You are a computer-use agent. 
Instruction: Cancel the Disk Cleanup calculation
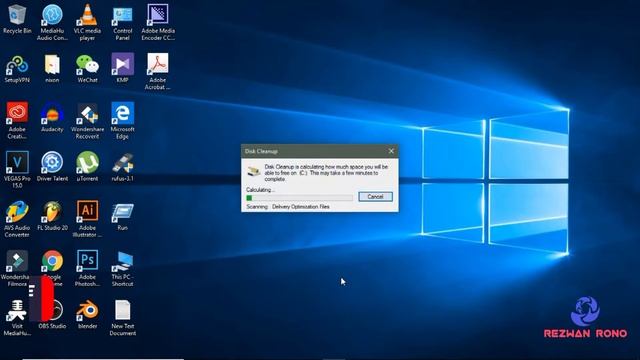(375, 197)
